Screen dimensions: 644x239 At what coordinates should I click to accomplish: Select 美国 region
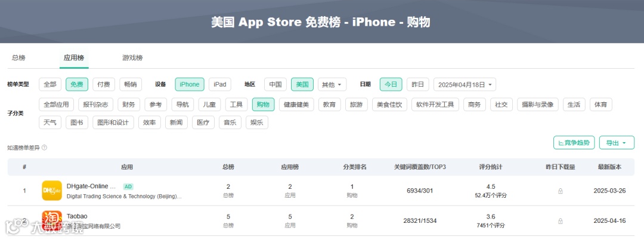302,84
